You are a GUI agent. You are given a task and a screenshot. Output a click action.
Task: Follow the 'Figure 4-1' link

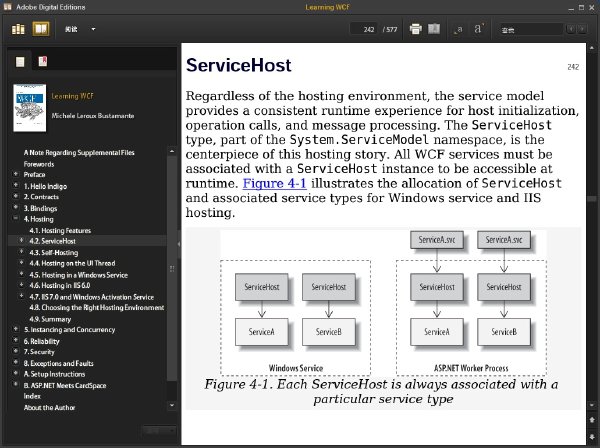click(x=274, y=183)
